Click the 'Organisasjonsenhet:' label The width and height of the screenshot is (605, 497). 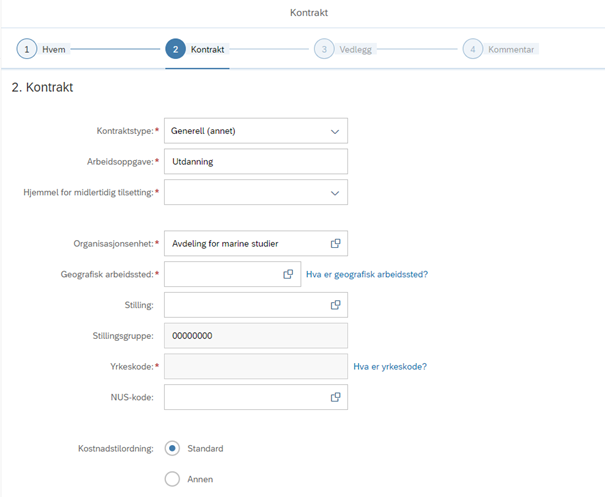tap(114, 243)
